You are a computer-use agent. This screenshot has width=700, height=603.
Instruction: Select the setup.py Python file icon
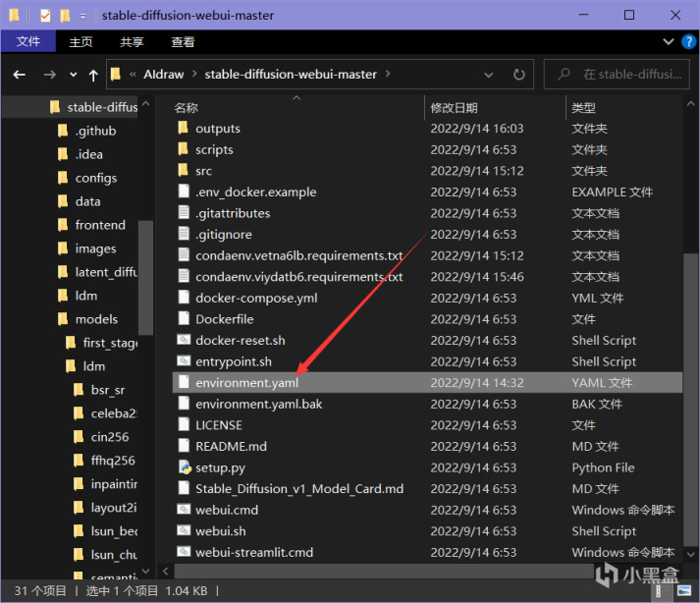click(184, 467)
